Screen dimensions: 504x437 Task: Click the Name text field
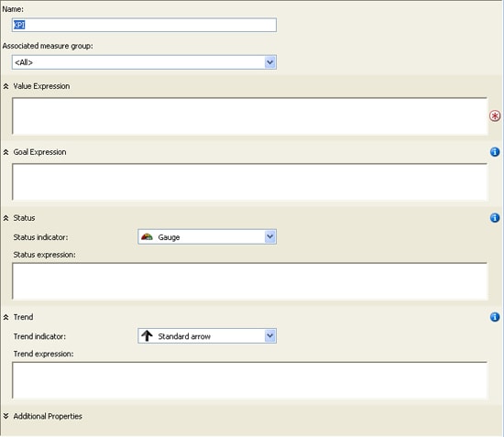[144, 25]
